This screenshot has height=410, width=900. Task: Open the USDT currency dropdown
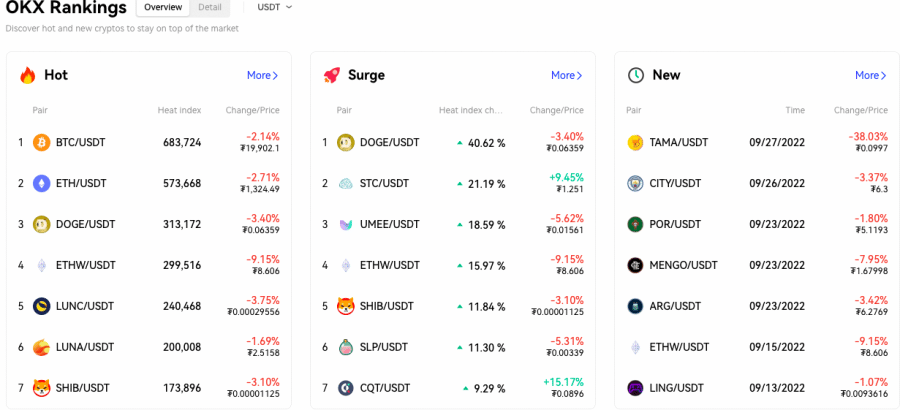click(x=274, y=7)
